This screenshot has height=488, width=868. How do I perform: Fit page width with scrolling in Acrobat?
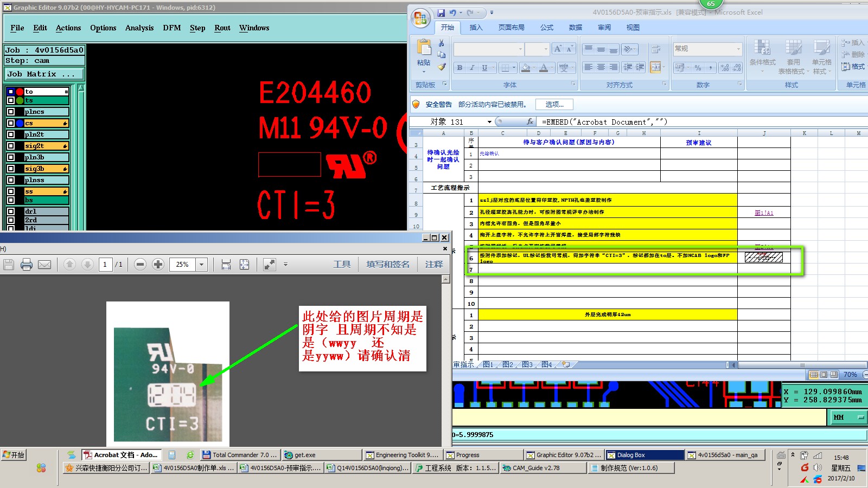(x=226, y=265)
